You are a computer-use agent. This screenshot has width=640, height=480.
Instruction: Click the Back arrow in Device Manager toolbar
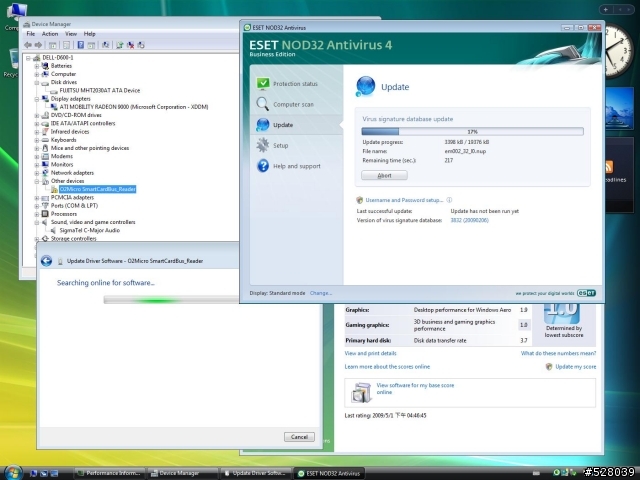28,45
